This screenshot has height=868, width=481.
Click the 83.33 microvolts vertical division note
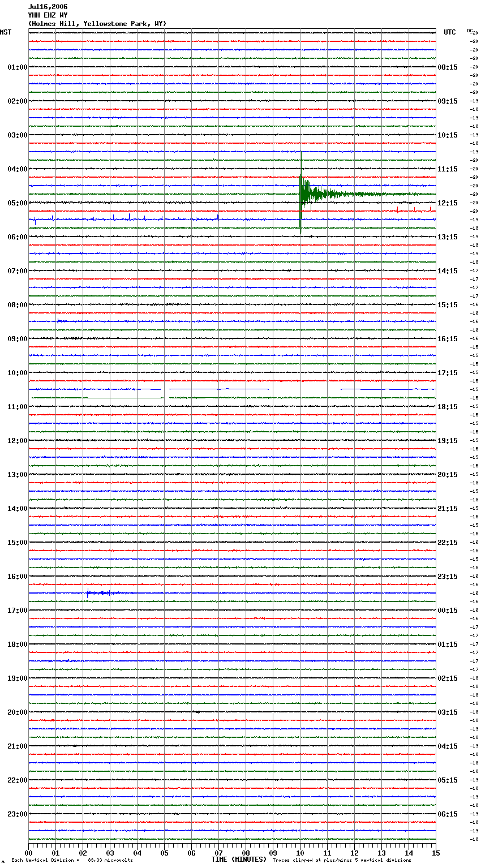tap(72, 861)
